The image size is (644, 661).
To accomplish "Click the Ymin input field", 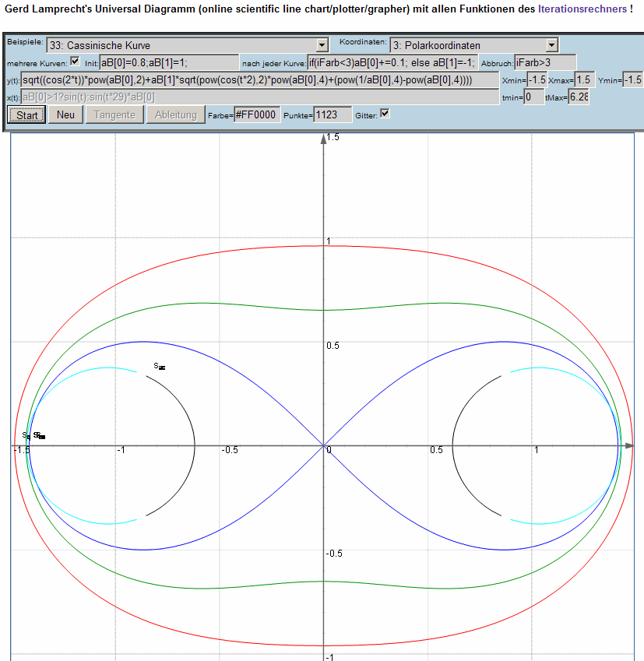I will 632,79.
